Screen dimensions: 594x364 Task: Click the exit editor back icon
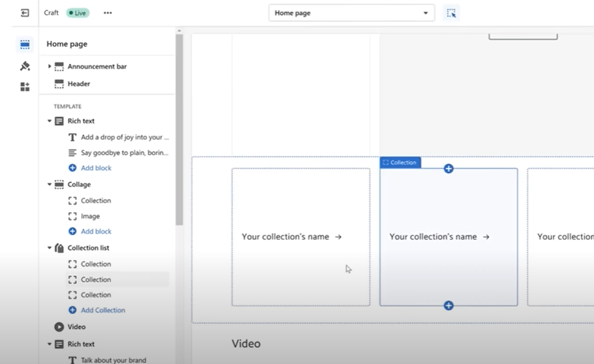pos(25,13)
